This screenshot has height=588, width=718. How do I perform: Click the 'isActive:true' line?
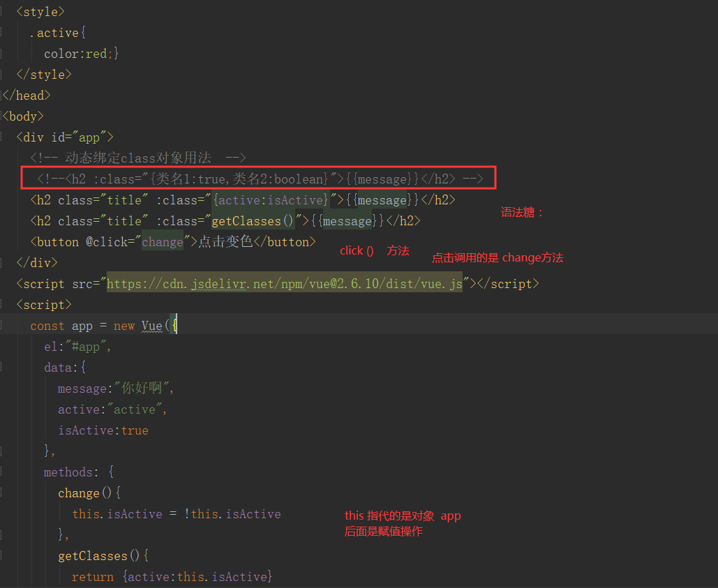click(103, 430)
